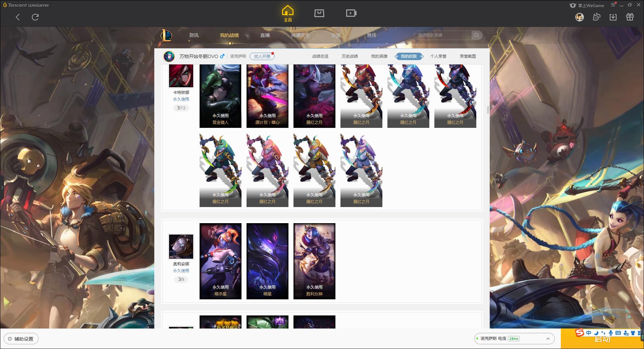Screen dimensions: 644x349
Task: Refresh the page with the reload icon
Action: click(35, 17)
